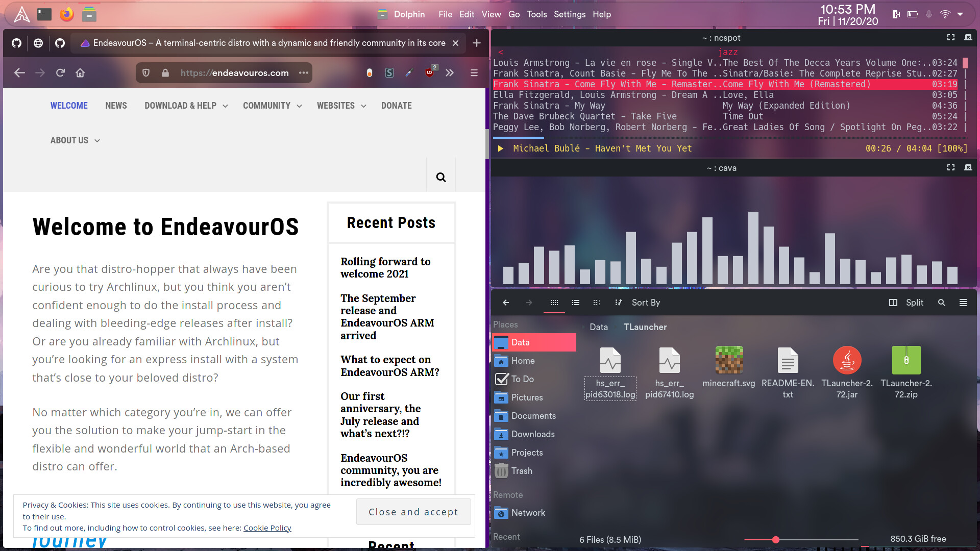This screenshot has height=551, width=980.
Task: Open the uBlock Origin extension
Action: coord(429,73)
